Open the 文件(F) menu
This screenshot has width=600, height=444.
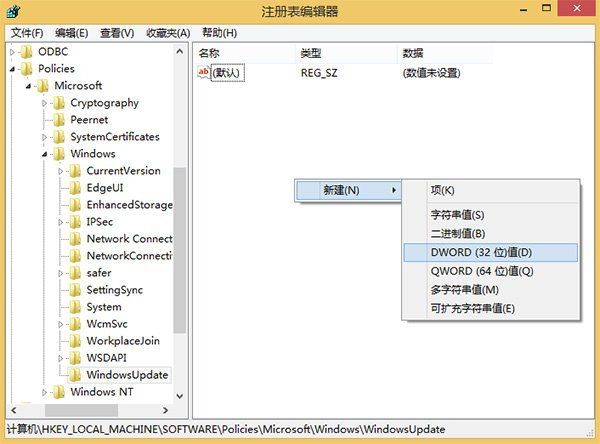(27, 33)
